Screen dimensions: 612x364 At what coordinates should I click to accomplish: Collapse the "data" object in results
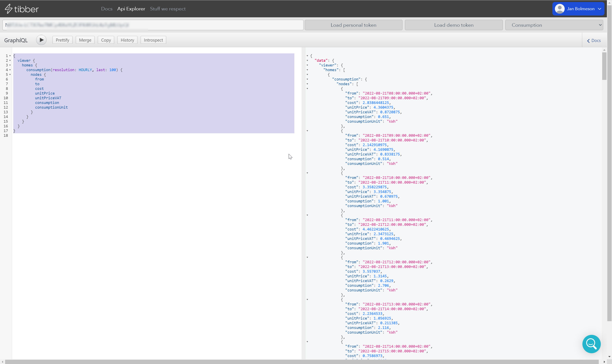tap(307, 61)
